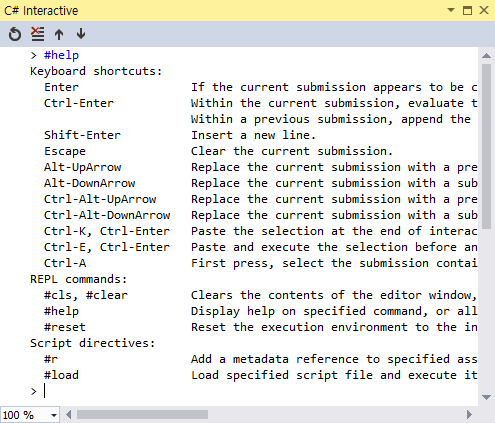Click the 'REPL commands:' heading
The image size is (495, 423).
point(79,279)
